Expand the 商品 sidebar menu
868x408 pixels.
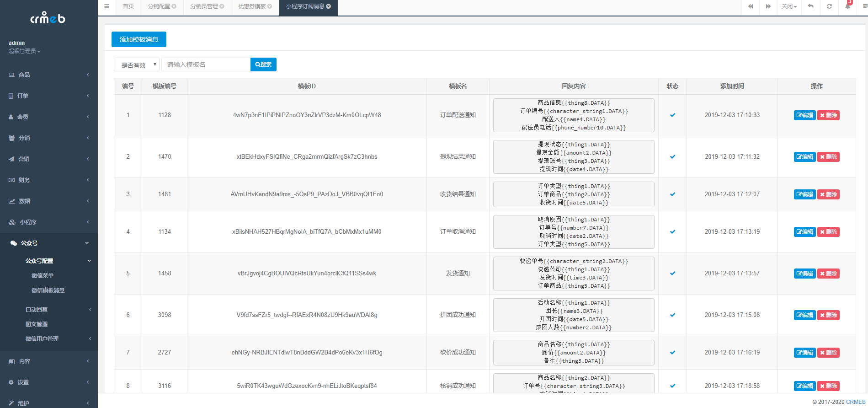click(x=48, y=75)
